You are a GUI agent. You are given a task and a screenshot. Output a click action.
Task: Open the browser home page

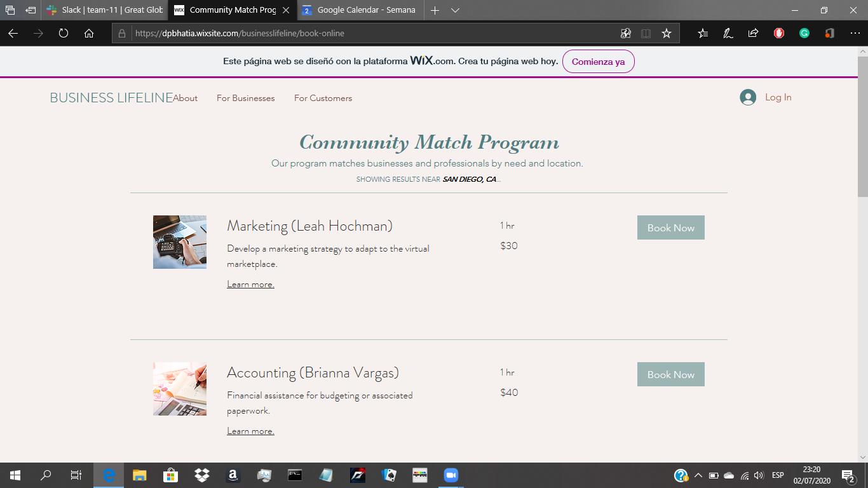pos(89,33)
